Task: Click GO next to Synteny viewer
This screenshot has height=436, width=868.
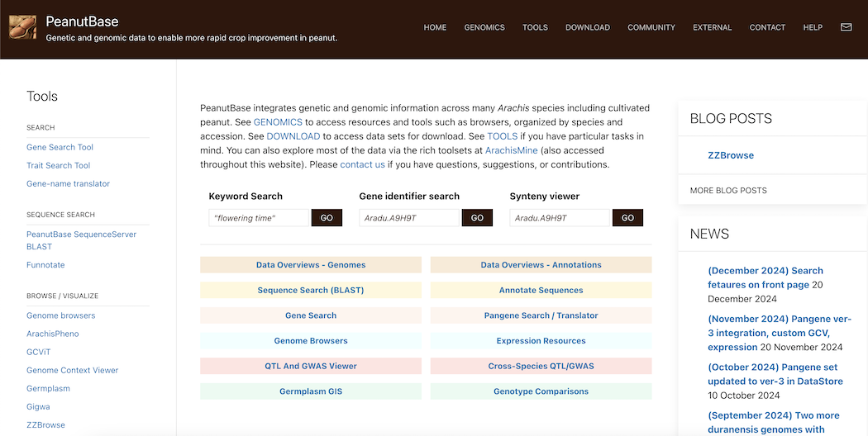Action: 627,218
